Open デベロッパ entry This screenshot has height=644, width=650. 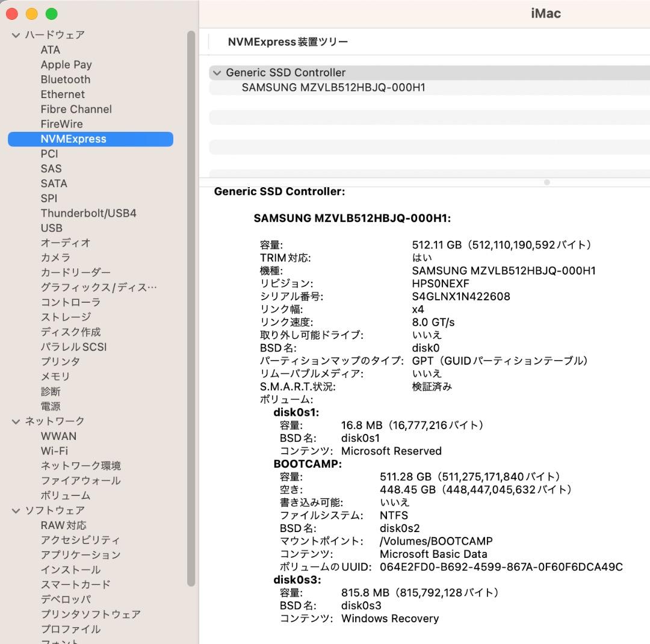(x=66, y=599)
